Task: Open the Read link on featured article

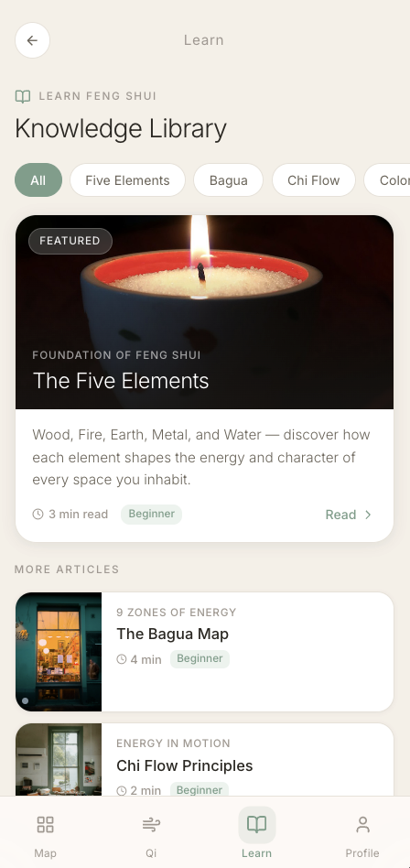Action: pos(349,515)
